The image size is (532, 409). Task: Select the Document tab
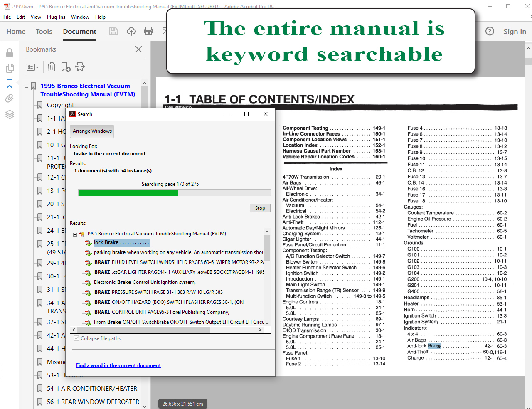79,31
